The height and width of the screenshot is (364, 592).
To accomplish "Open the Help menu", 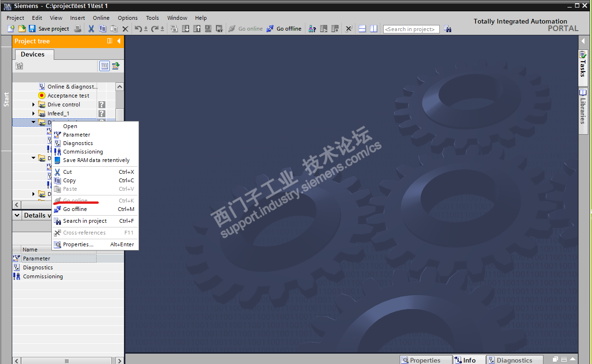I will click(201, 18).
